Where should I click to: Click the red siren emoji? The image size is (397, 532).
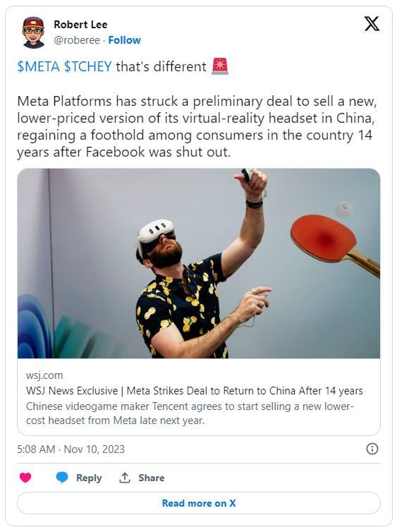click(x=220, y=66)
